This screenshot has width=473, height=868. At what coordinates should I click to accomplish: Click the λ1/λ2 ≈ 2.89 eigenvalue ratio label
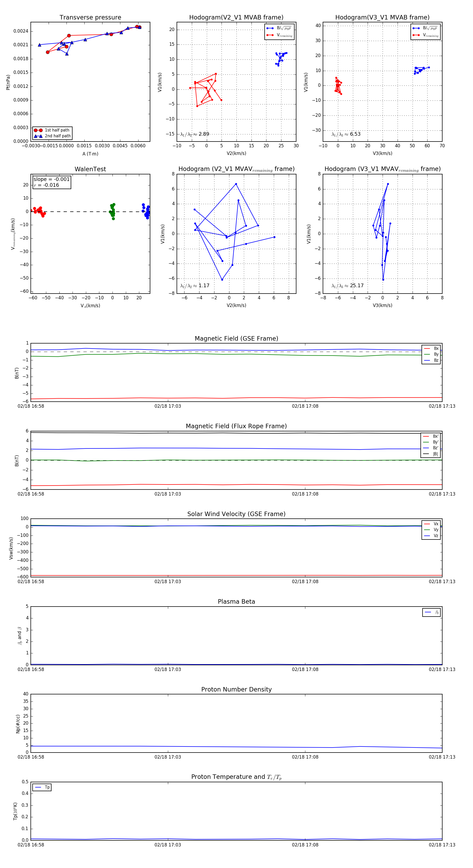[194, 134]
